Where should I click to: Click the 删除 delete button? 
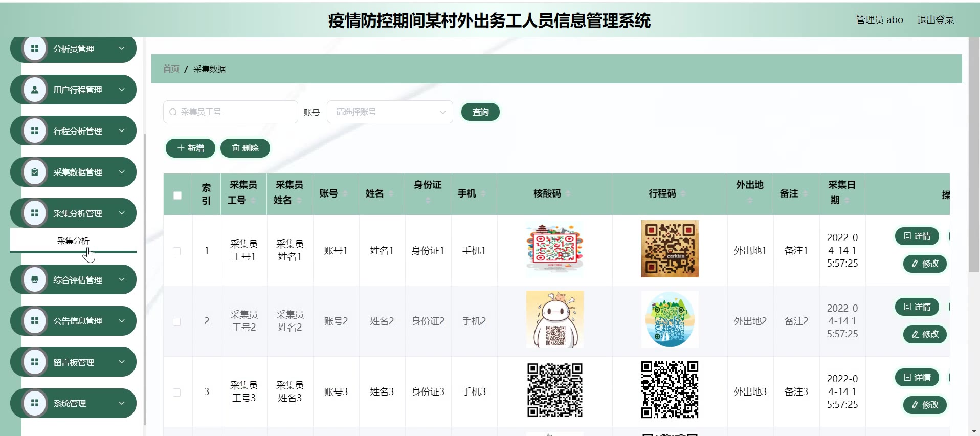click(245, 148)
